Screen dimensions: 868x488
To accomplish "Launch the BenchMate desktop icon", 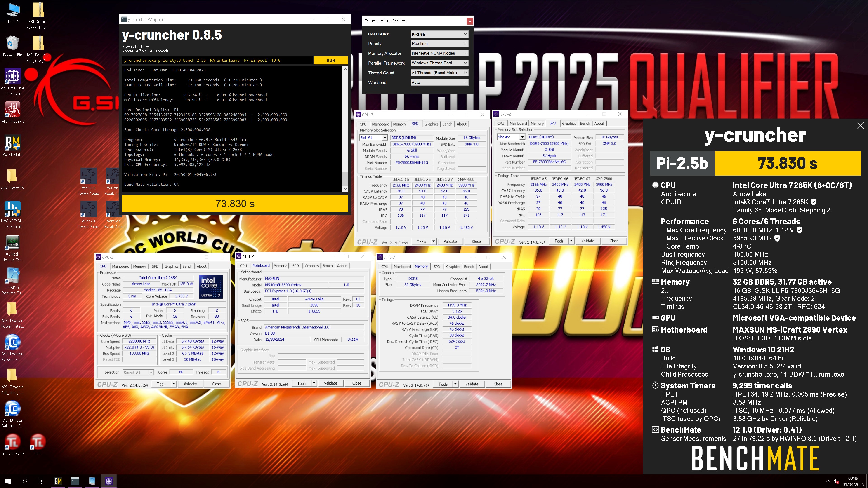I will 12,146.
